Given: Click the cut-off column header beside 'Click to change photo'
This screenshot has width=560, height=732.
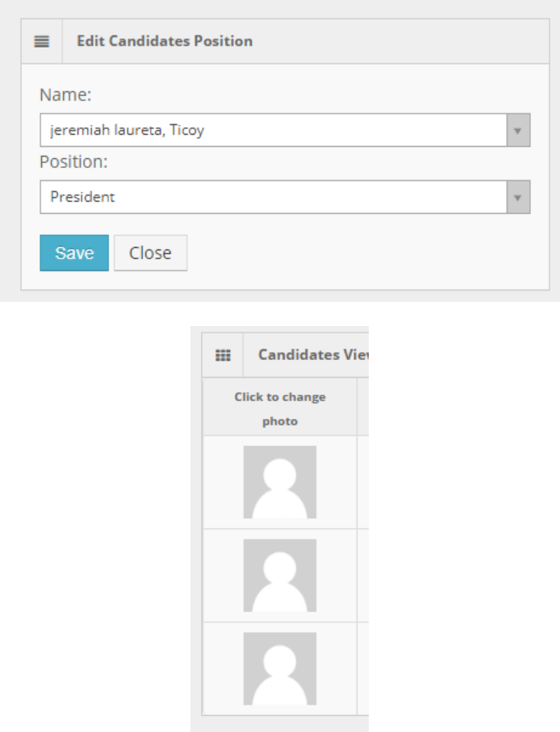Looking at the screenshot, I should pyautogui.click(x=363, y=408).
